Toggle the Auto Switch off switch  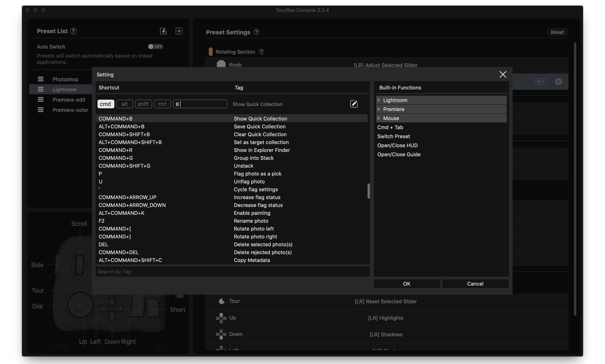point(155,47)
